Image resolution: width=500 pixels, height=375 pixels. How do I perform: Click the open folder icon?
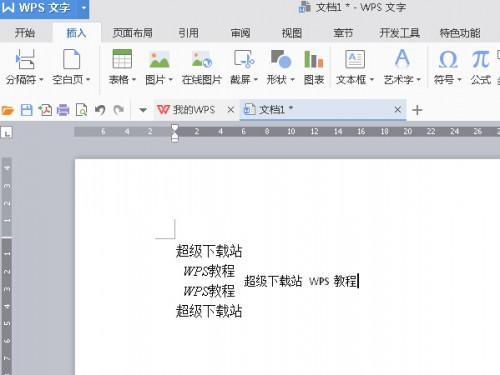7,110
